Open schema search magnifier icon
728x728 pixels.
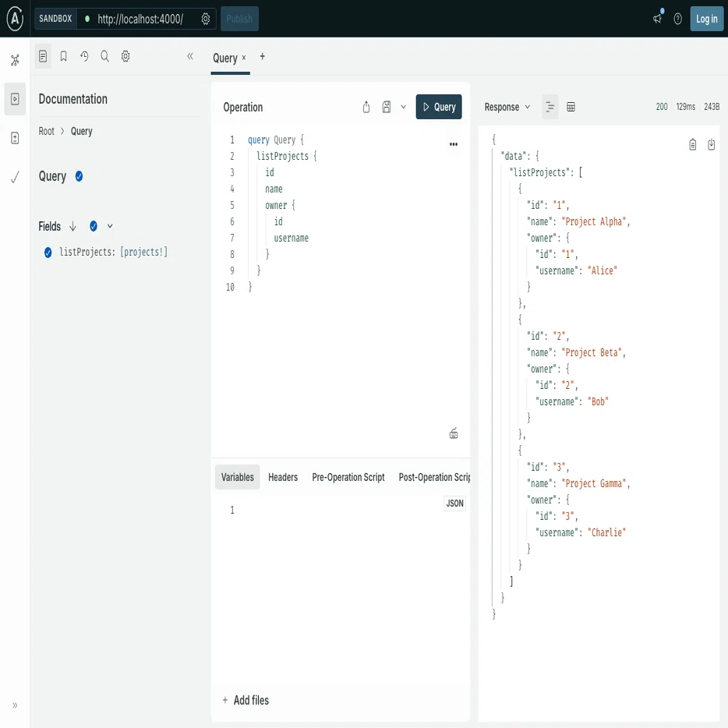pyautogui.click(x=105, y=57)
